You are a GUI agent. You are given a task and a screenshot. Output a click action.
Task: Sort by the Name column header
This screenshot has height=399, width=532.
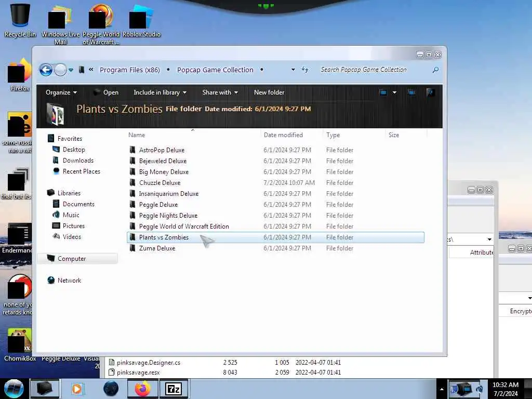[193, 135]
